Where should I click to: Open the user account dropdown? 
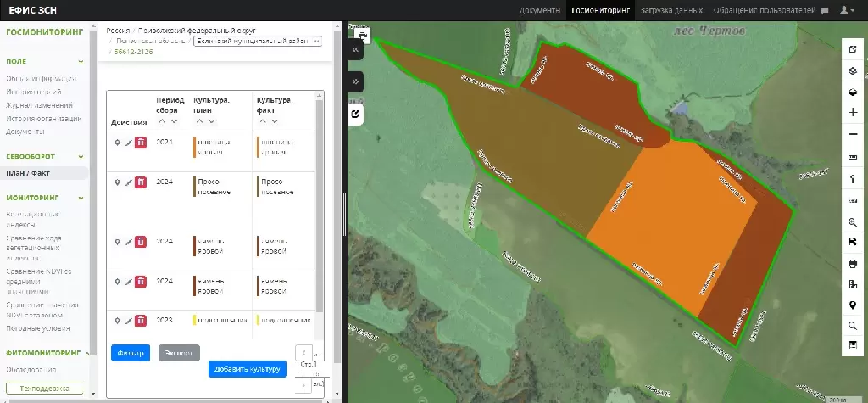tap(847, 10)
